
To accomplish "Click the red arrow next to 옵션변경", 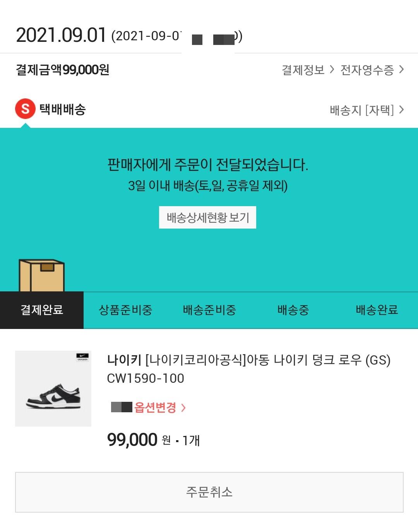I will [x=183, y=408].
